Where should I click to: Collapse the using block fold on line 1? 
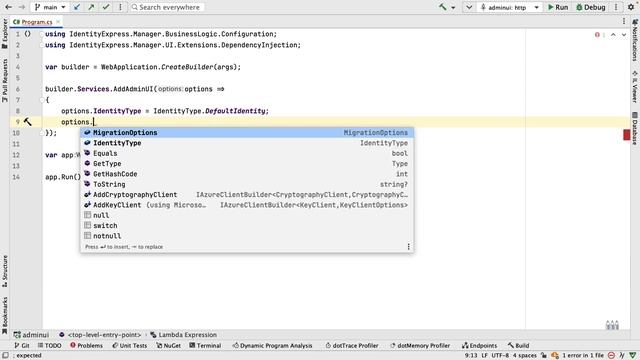pos(42,34)
